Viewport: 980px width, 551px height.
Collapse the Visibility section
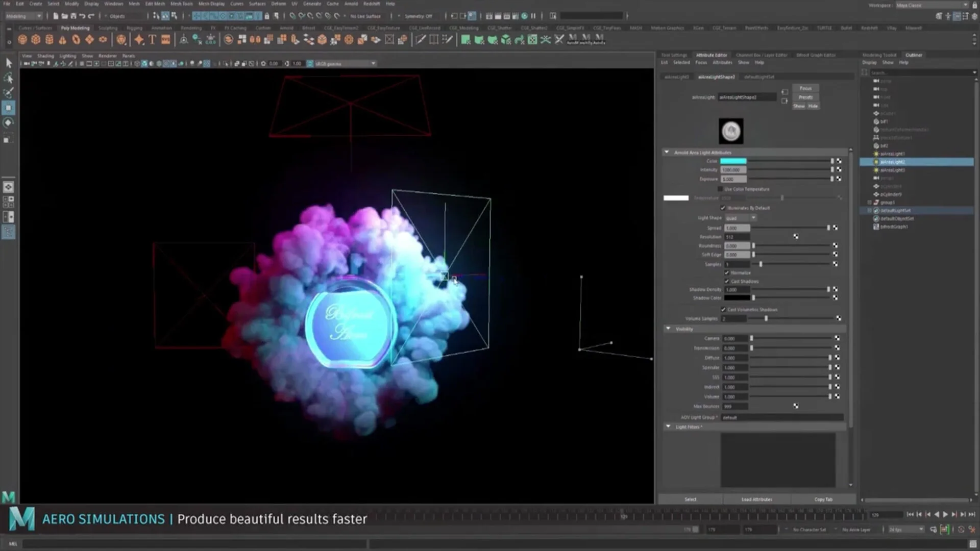coord(668,329)
